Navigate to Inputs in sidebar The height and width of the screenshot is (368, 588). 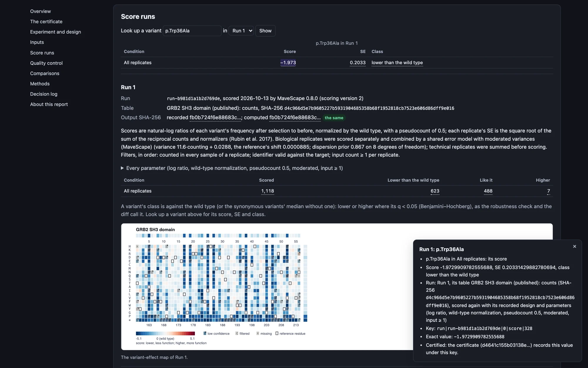[x=37, y=42]
